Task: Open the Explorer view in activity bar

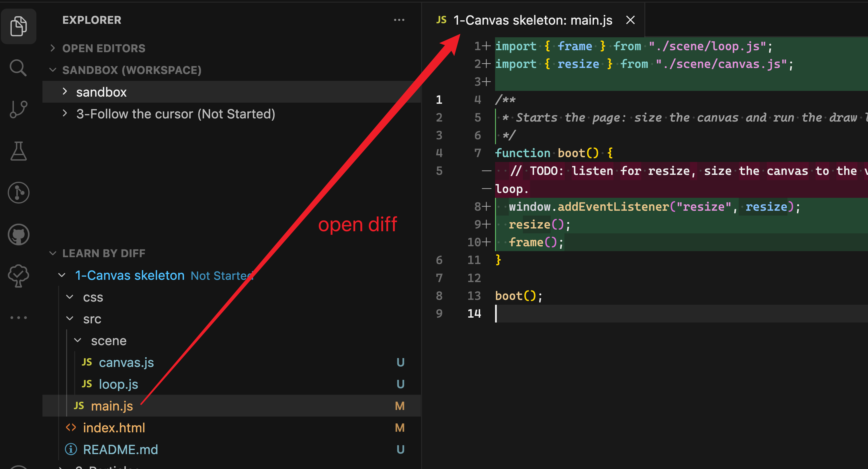Action: click(x=19, y=26)
